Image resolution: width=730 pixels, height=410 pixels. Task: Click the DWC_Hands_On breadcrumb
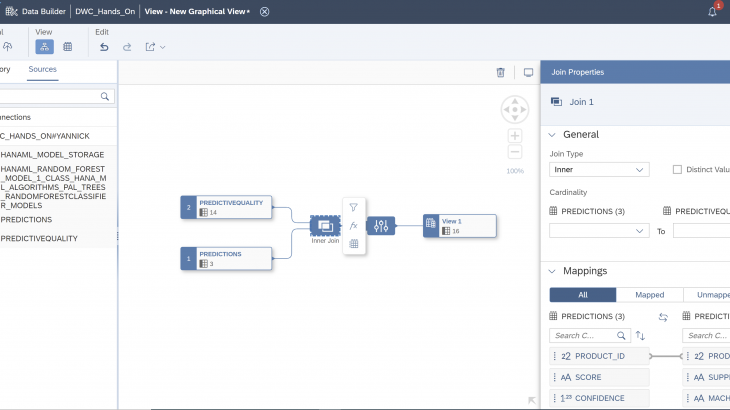(106, 11)
